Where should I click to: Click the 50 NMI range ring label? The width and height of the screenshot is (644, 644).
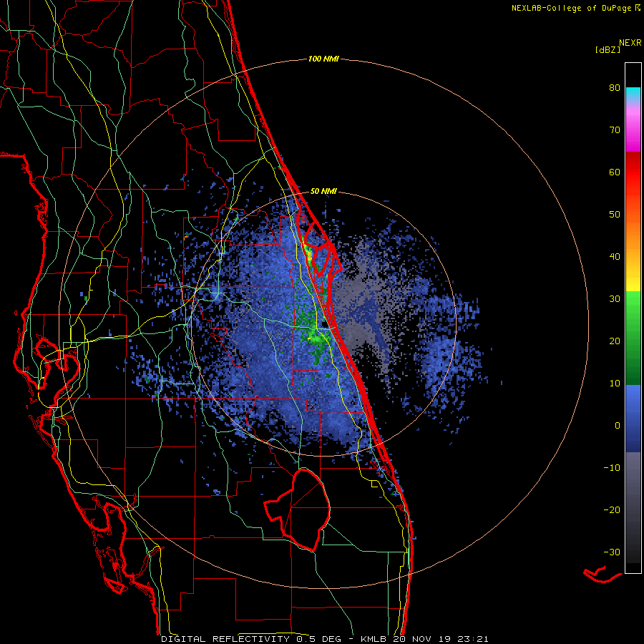point(323,191)
